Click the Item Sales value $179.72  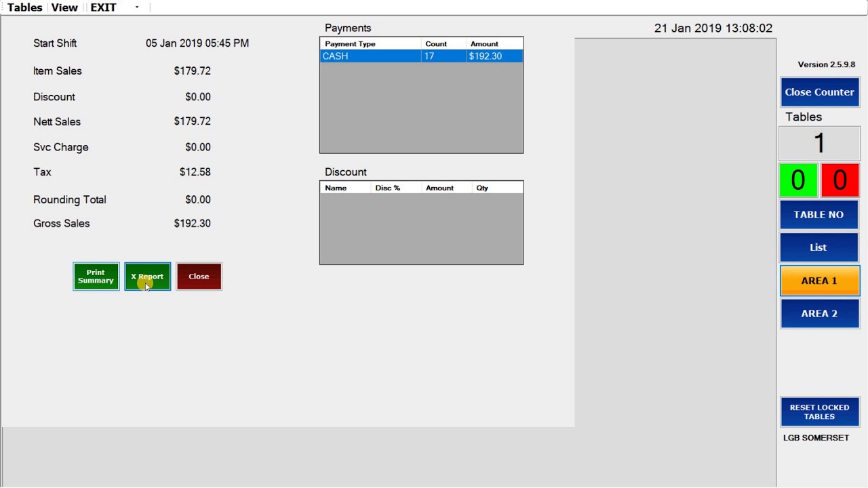192,71
